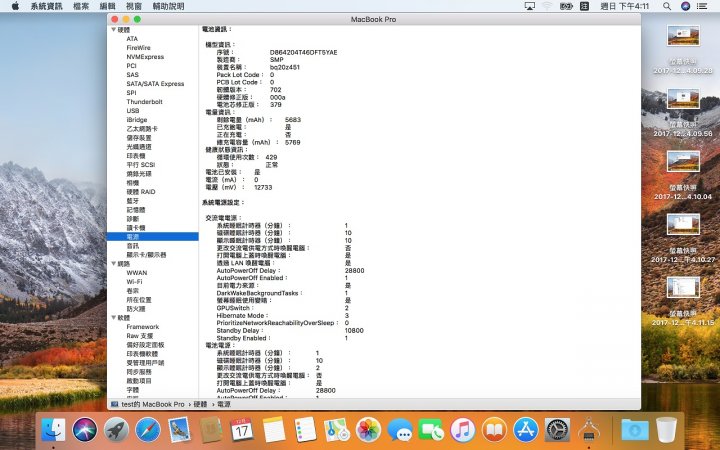Open Finder from the Dock

pos(53,430)
